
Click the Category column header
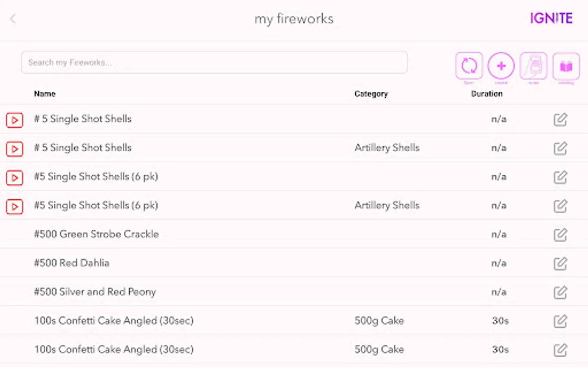click(371, 94)
